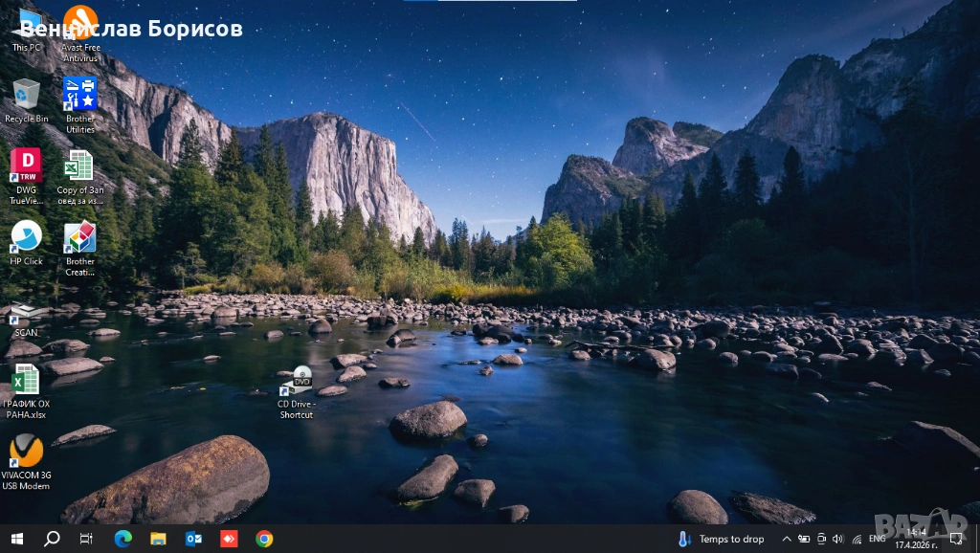Select the VIVACOM 3G USB Modem icon

coord(26,453)
